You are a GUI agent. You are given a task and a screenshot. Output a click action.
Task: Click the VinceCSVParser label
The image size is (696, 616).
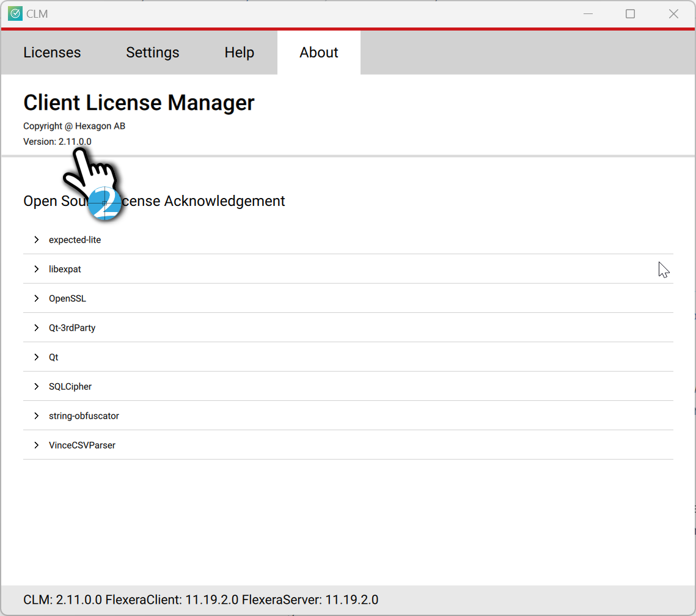pos(82,445)
